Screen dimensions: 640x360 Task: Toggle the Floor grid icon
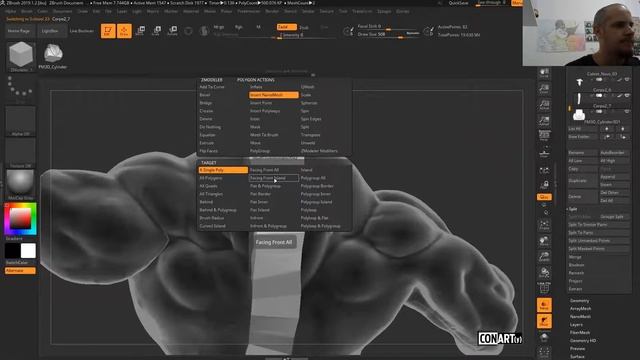click(x=544, y=153)
